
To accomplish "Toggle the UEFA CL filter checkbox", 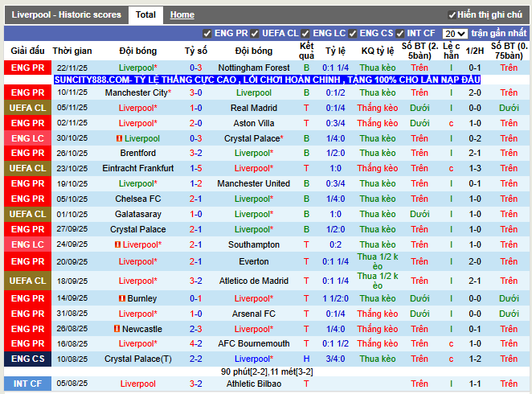I will pyautogui.click(x=255, y=34).
